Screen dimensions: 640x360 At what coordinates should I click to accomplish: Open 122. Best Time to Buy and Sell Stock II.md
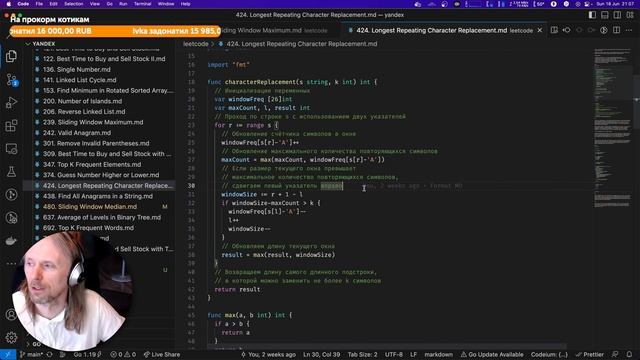point(104,59)
